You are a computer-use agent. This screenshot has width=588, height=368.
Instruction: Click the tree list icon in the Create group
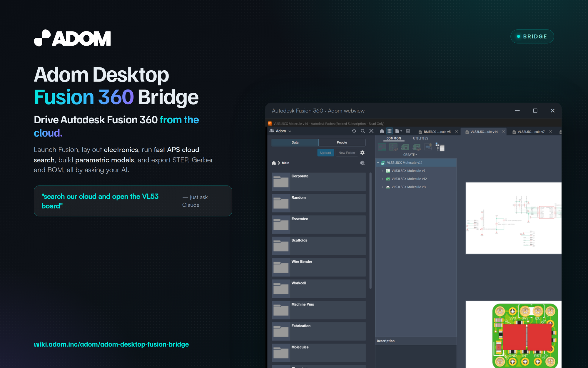click(440, 147)
